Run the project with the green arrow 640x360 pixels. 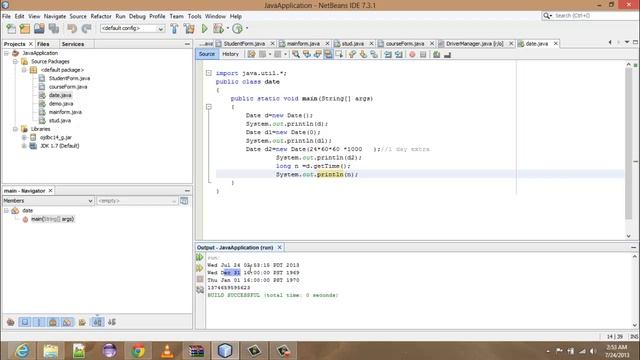tap(204, 29)
